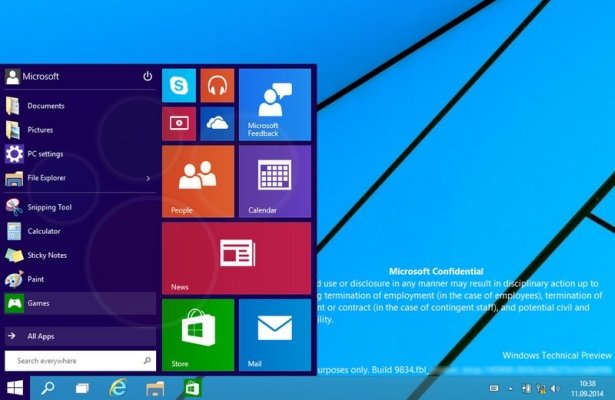Click the taskbar search magnifier icon

(x=48, y=386)
